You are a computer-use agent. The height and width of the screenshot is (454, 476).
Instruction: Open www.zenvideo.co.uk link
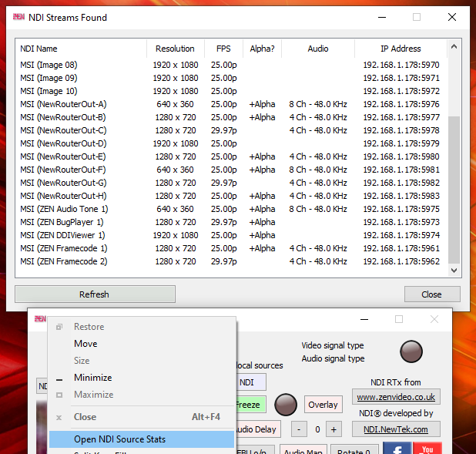[396, 397]
